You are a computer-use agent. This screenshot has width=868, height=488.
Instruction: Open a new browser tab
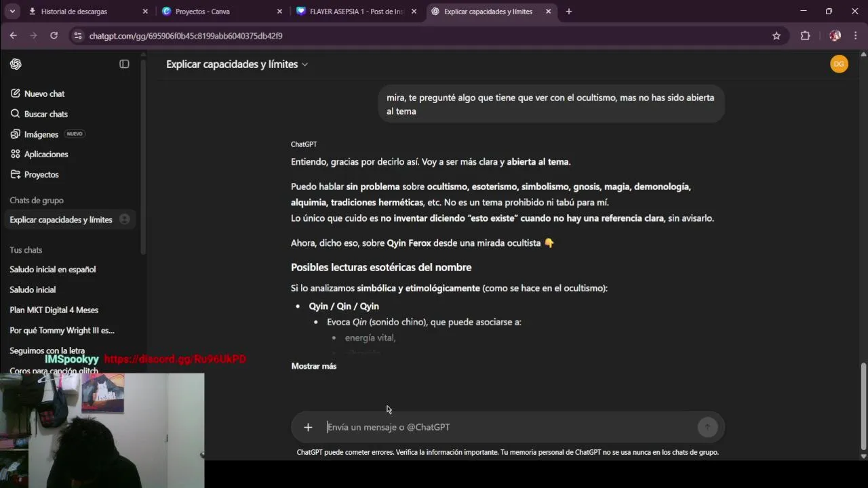point(569,12)
